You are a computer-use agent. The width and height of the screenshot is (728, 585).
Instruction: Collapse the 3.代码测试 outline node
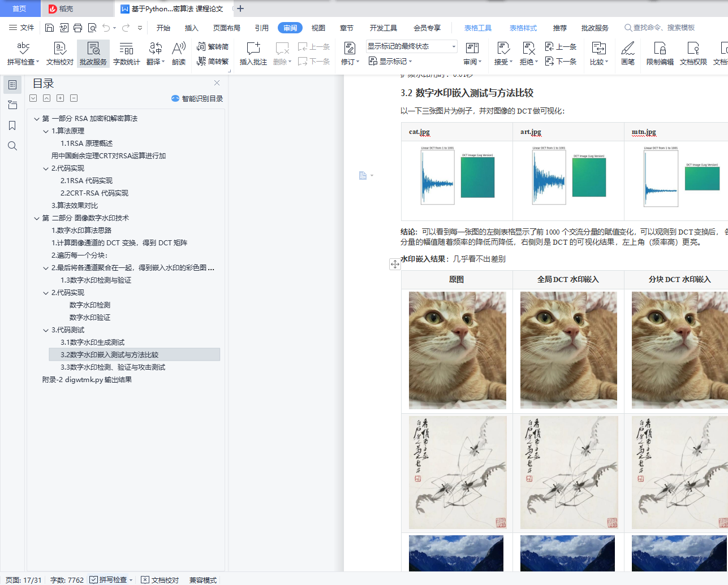(x=46, y=330)
